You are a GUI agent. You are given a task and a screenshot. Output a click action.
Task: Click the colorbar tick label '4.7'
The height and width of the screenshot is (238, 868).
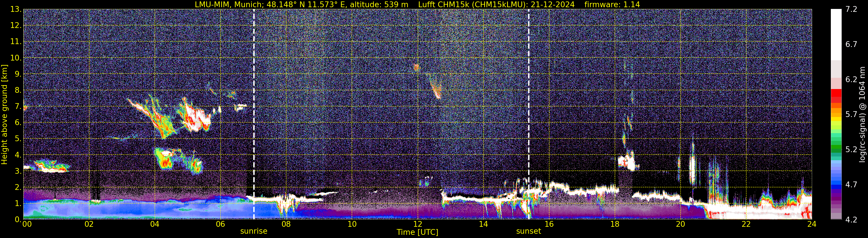851,184
